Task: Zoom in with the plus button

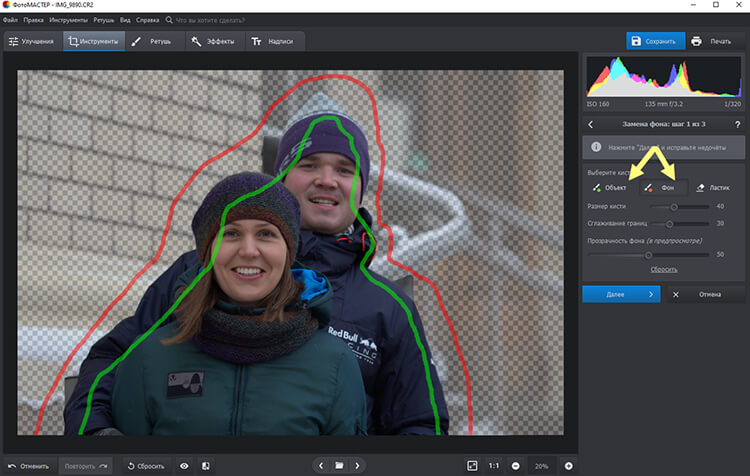Action: click(x=569, y=466)
